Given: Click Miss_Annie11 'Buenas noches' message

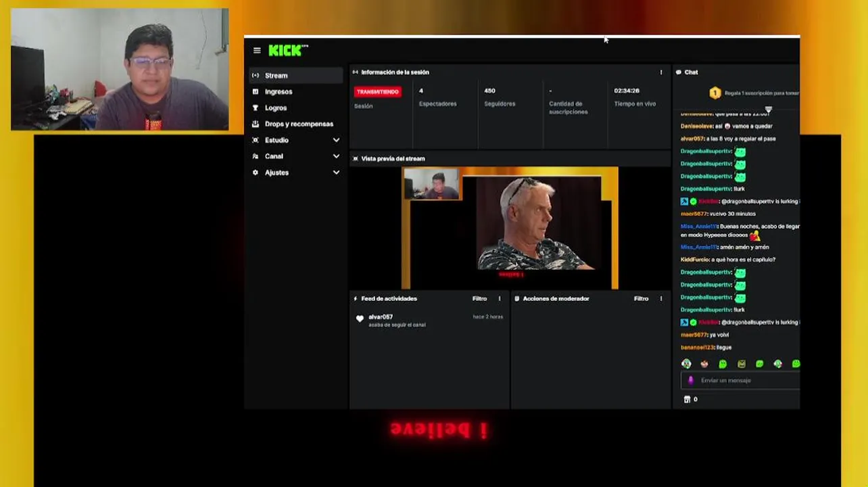Looking at the screenshot, I should point(740,231).
